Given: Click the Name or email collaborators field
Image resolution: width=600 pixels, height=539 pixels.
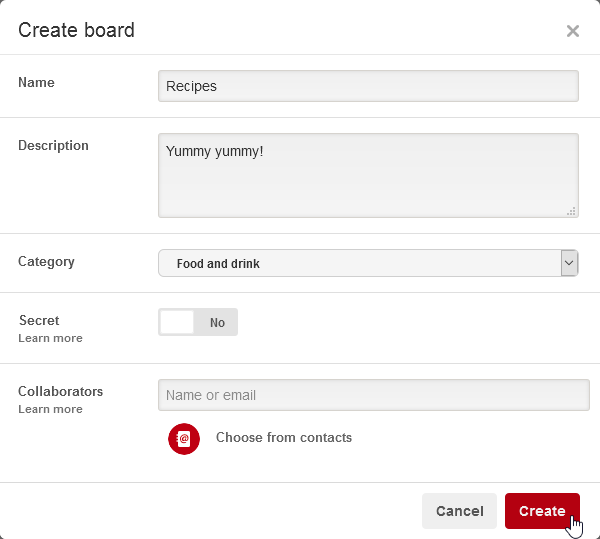Looking at the screenshot, I should click(x=373, y=395).
